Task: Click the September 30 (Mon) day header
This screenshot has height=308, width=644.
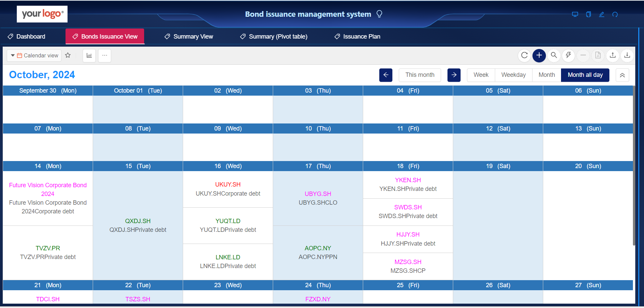Action: coord(48,91)
